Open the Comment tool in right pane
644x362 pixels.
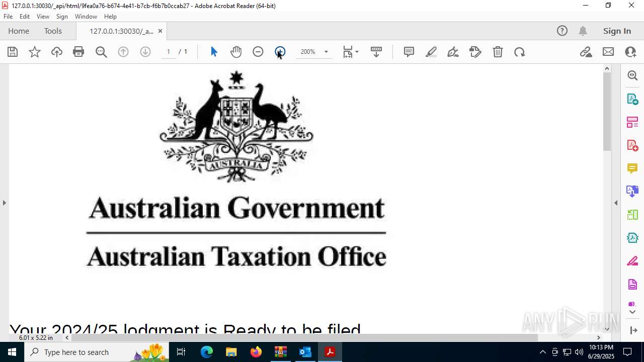coord(632,168)
